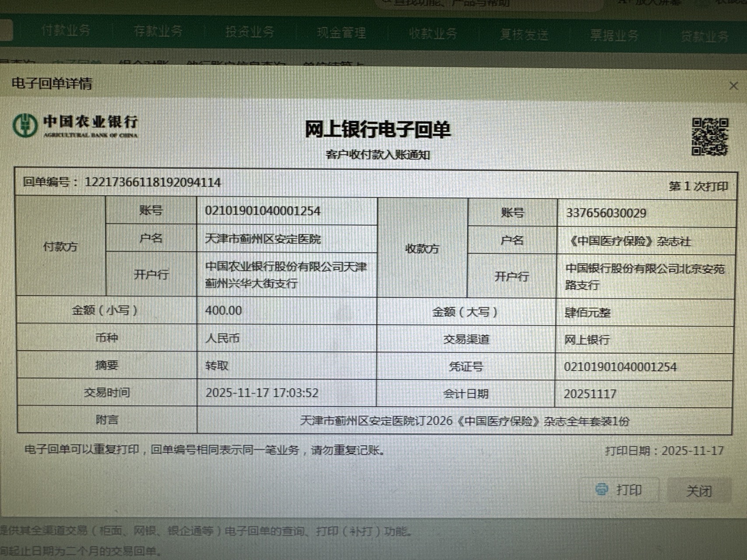
Task: Click the printer icon beside 打印
Action: (602, 489)
